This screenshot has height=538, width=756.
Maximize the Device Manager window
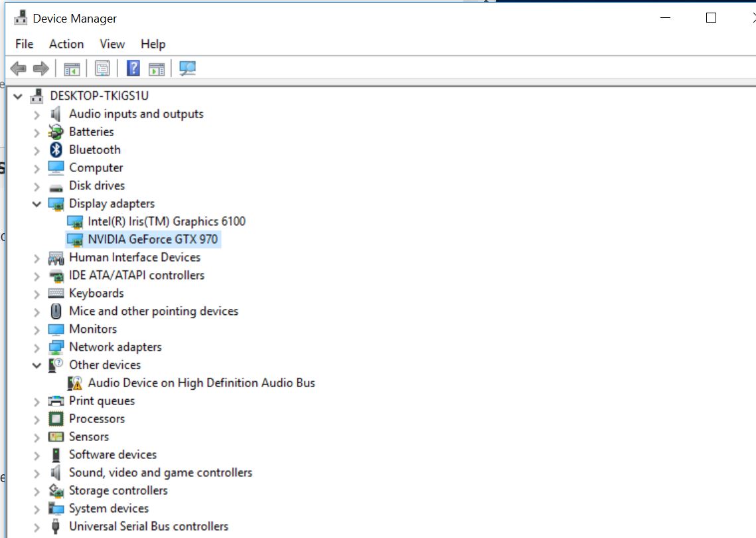(x=711, y=18)
